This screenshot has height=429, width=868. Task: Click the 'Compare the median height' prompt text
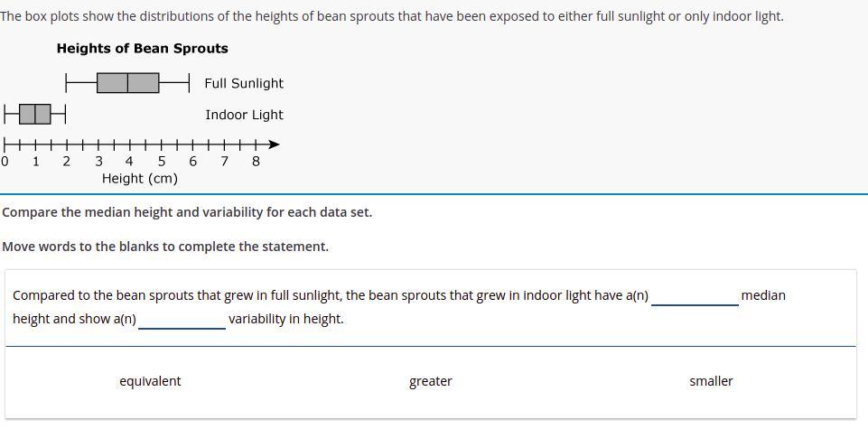pyautogui.click(x=187, y=212)
